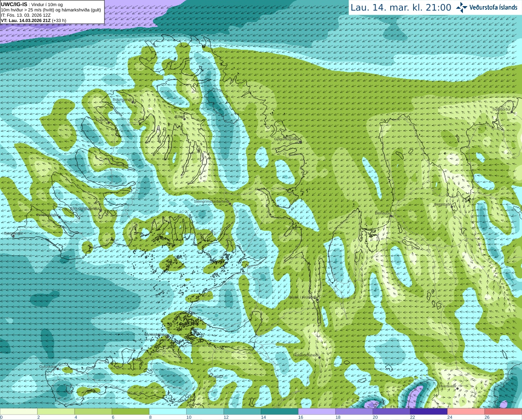
Task: Click the scale value 8 on colorbar
Action: [150, 417]
